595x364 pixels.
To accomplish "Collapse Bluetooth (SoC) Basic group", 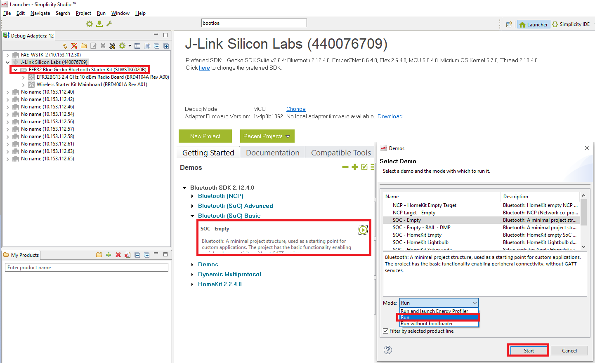I will [192, 216].
